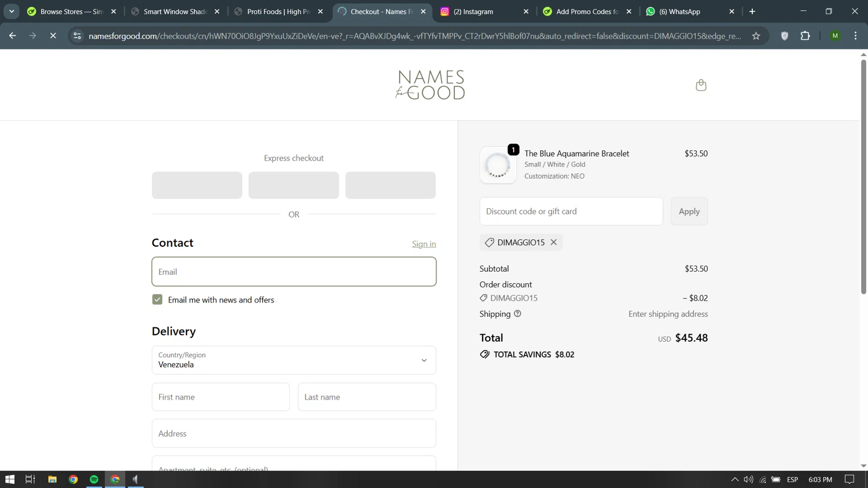Click the Blue Aquamarine Bracelet thumbnail

point(498,165)
